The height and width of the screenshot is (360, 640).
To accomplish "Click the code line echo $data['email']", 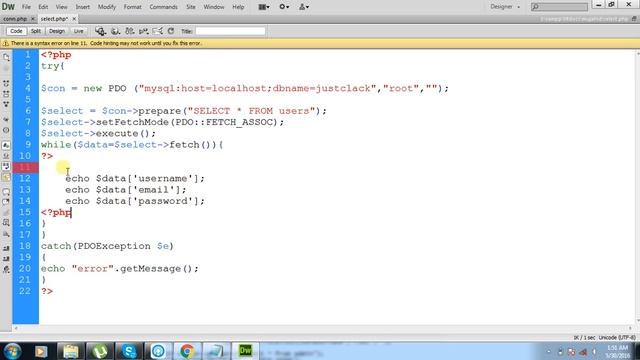I will pos(126,190).
